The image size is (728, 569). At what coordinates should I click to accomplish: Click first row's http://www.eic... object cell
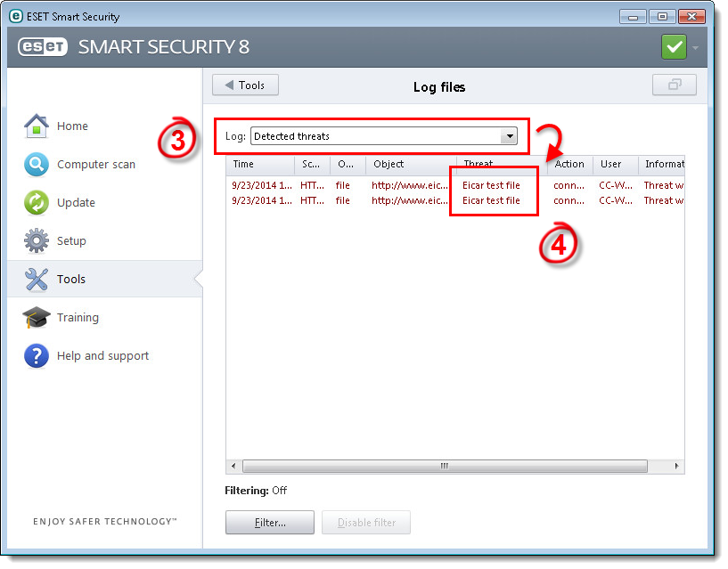410,185
